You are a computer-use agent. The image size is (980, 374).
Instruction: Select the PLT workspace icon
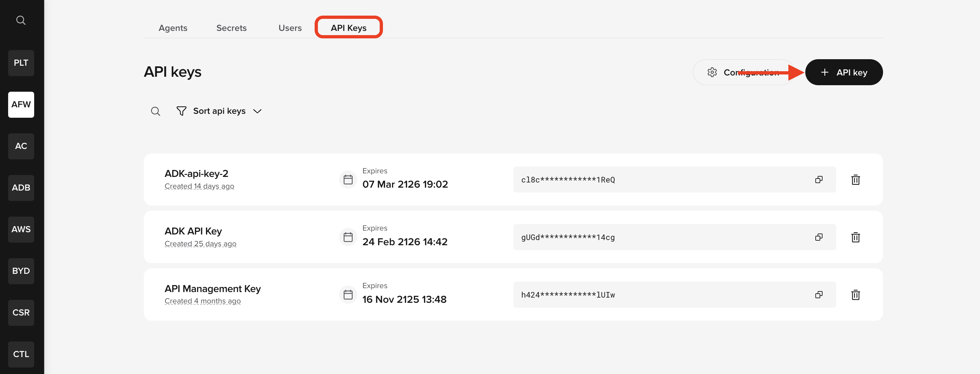(x=21, y=63)
